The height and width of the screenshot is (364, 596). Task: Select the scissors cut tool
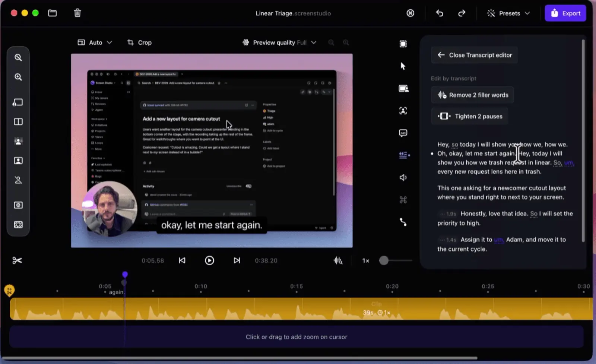17,260
